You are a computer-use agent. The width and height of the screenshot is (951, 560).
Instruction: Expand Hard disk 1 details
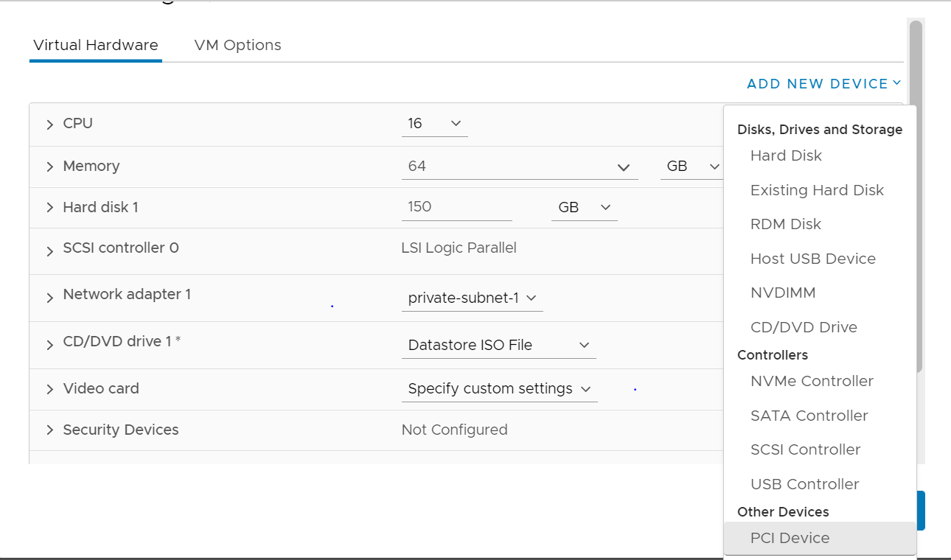pyautogui.click(x=50, y=208)
